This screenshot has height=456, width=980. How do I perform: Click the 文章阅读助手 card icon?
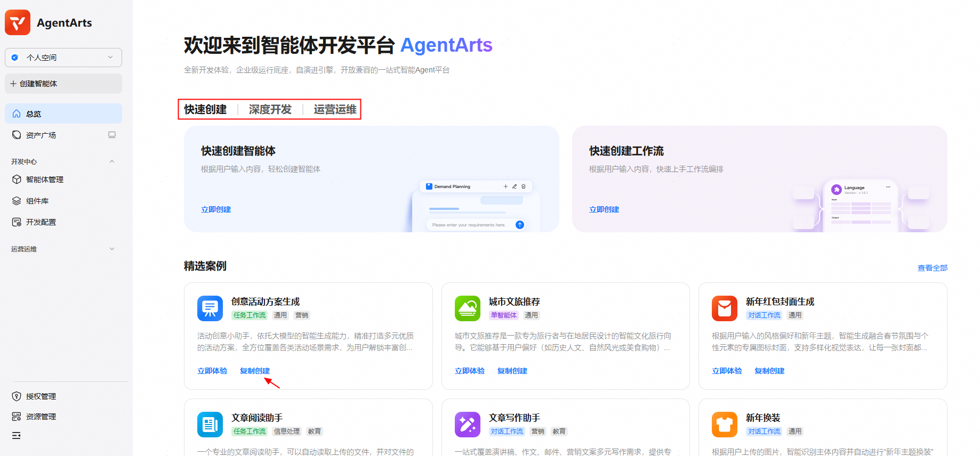tap(210, 425)
